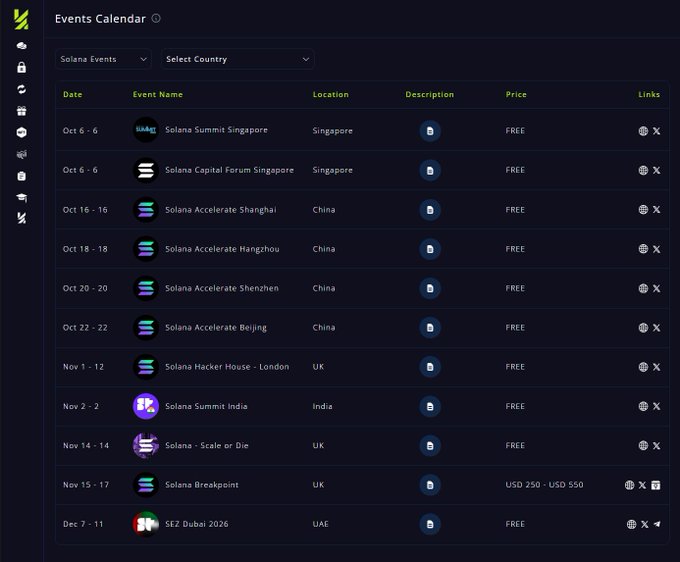680x562 pixels.
Task: Open website globe for Solana Hacker House London
Action: (643, 367)
